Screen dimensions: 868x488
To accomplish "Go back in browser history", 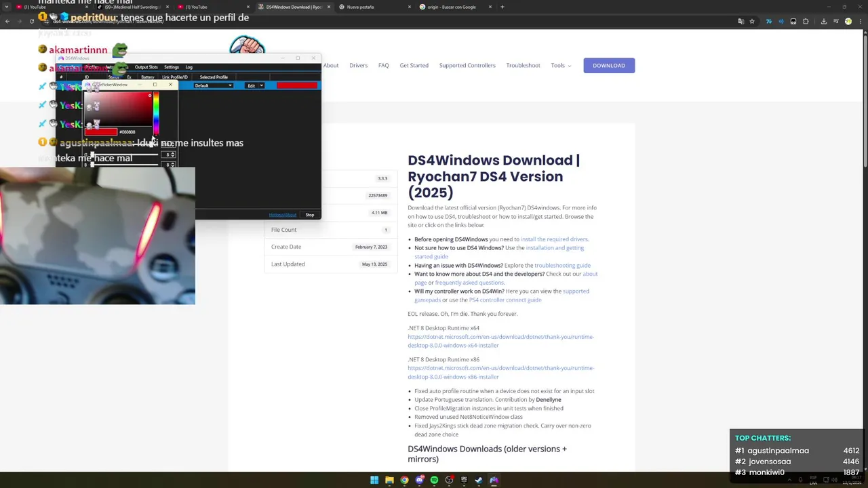I will (x=7, y=21).
